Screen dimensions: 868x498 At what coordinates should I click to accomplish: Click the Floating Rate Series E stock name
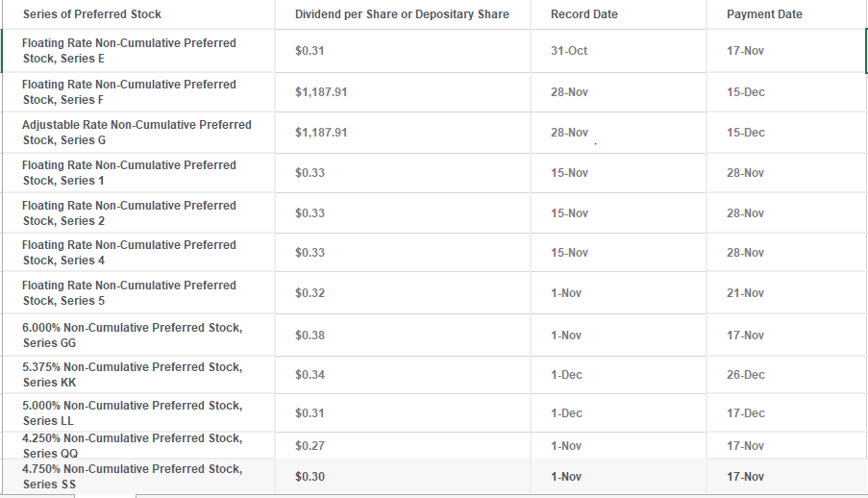129,51
